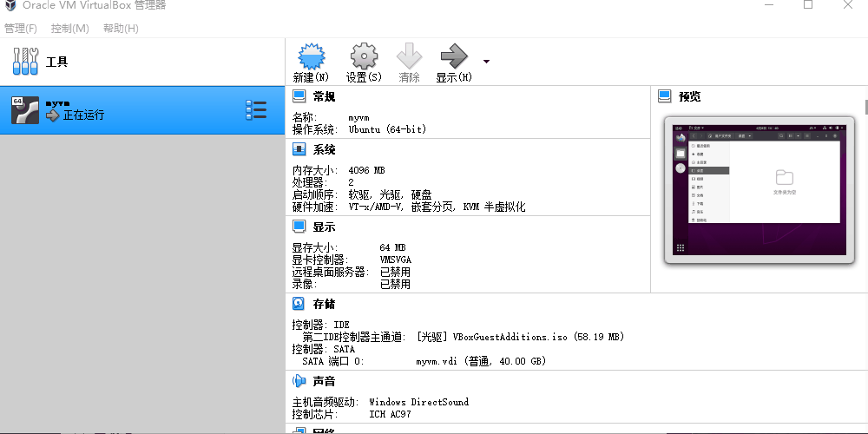Screen dimensions: 868x434
Task: Click the 存储 (Storage) section heading
Action: 324,305
